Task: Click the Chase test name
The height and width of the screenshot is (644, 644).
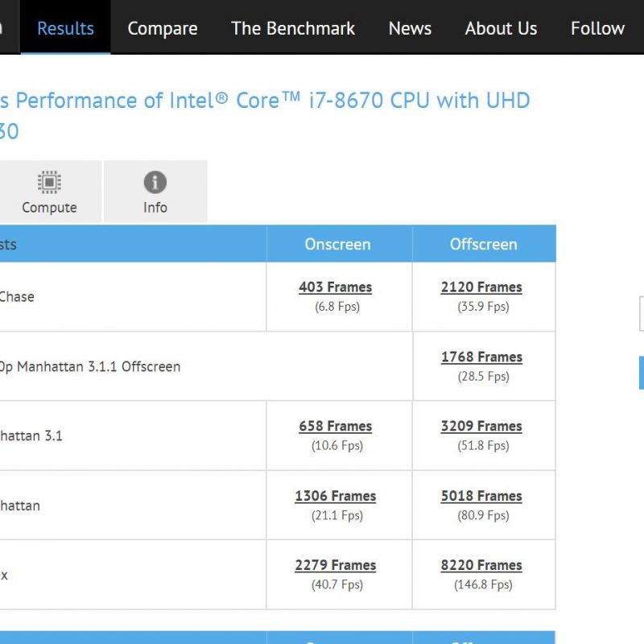Action: tap(17, 297)
